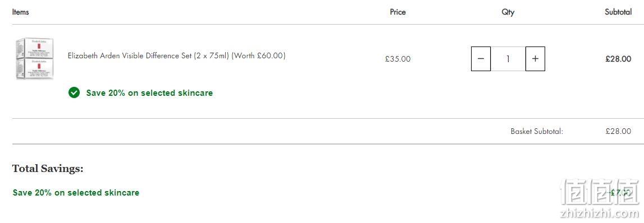Select the bold £28.00 item subtotal
644x223 pixels.
coord(618,59)
